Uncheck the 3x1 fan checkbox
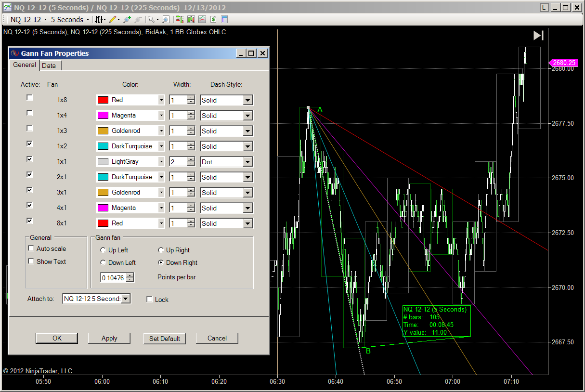The height and width of the screenshot is (392, 585). (x=30, y=190)
